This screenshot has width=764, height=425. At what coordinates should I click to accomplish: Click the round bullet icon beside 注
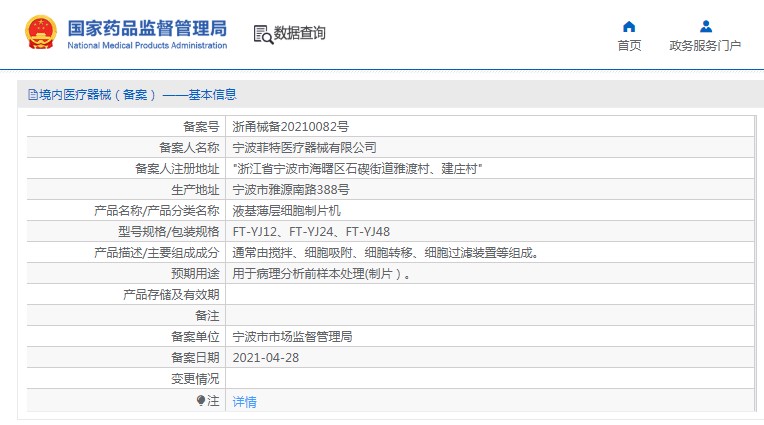click(200, 401)
